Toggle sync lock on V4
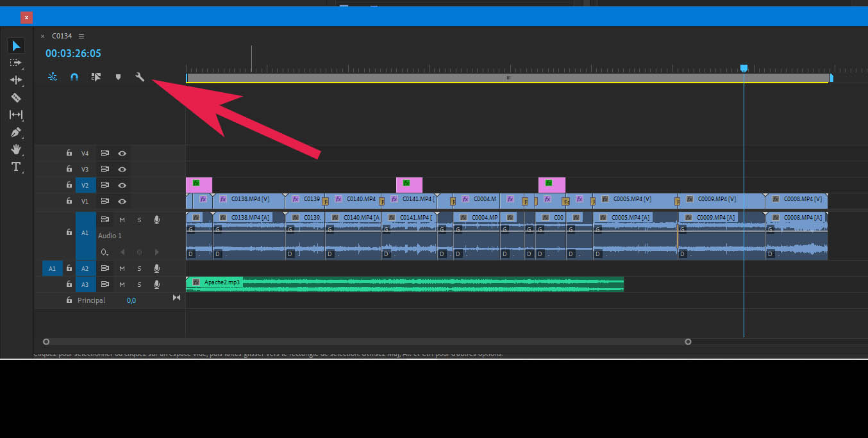 coord(104,153)
